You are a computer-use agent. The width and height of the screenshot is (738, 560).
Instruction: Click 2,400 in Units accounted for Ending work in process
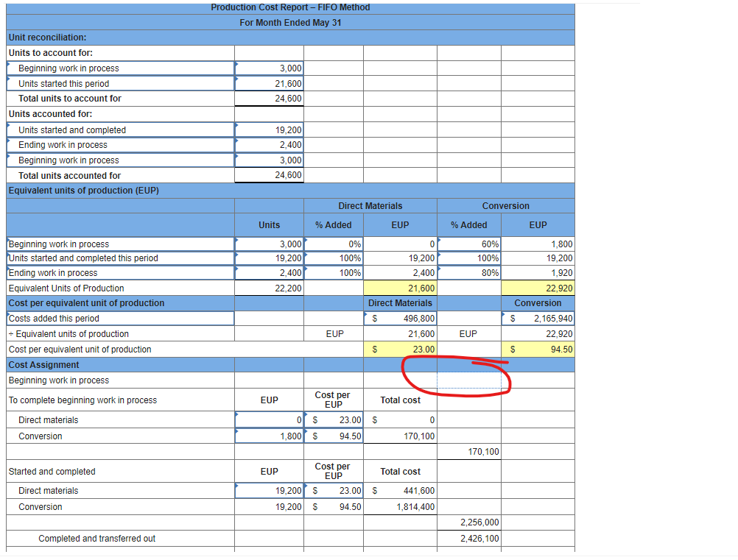click(270, 145)
